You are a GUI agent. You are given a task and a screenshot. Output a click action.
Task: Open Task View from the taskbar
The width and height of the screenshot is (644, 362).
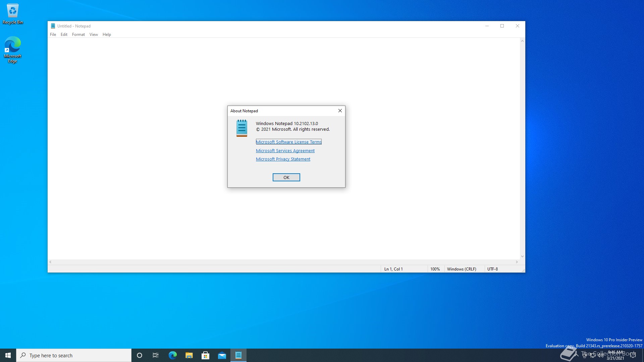(156, 355)
